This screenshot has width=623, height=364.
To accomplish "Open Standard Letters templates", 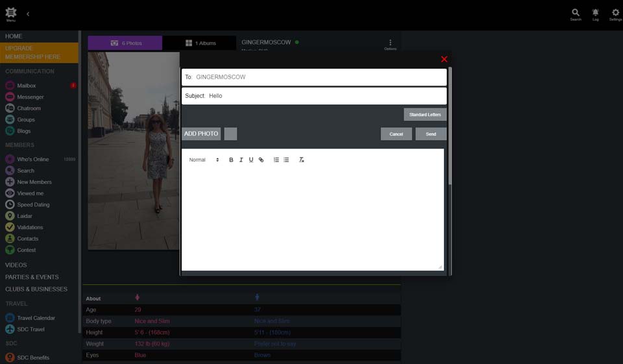I will coord(425,114).
